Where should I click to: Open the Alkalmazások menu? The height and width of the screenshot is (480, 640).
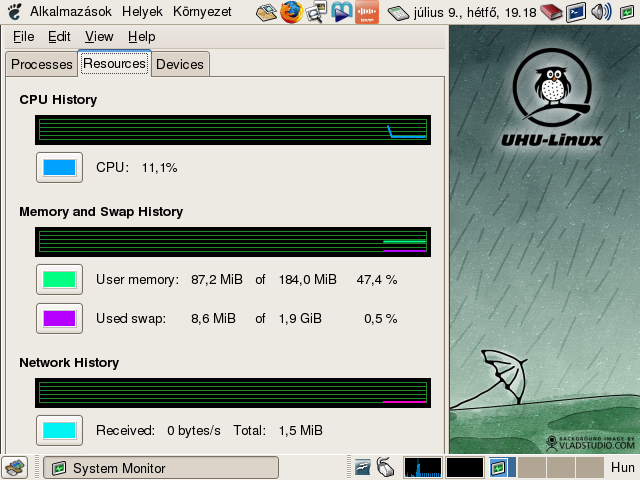(71, 12)
